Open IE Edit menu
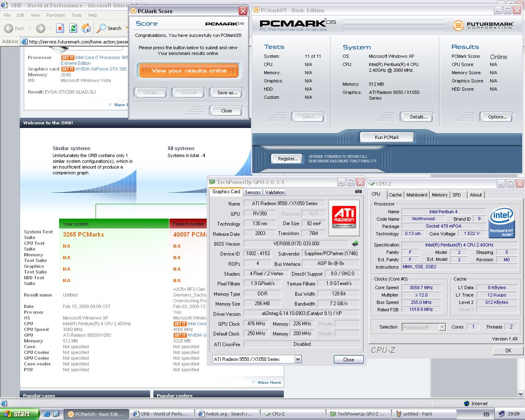 coord(21,15)
